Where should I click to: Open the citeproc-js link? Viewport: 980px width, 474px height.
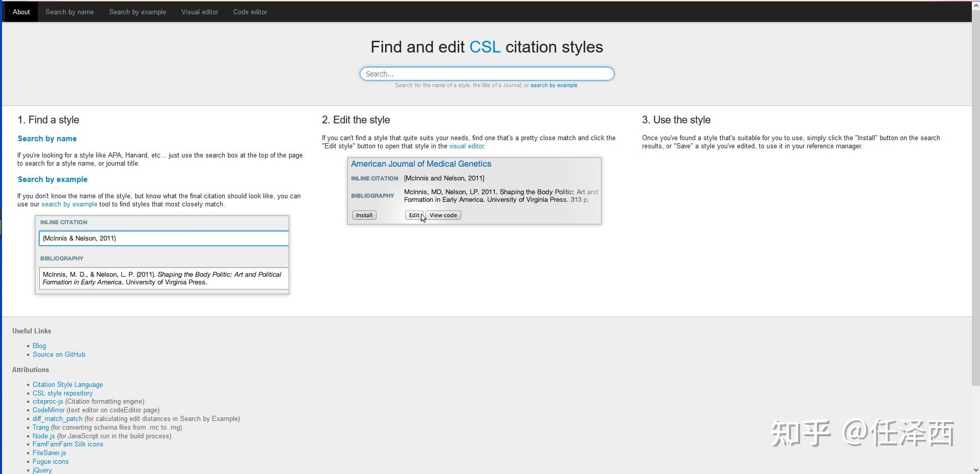point(48,402)
